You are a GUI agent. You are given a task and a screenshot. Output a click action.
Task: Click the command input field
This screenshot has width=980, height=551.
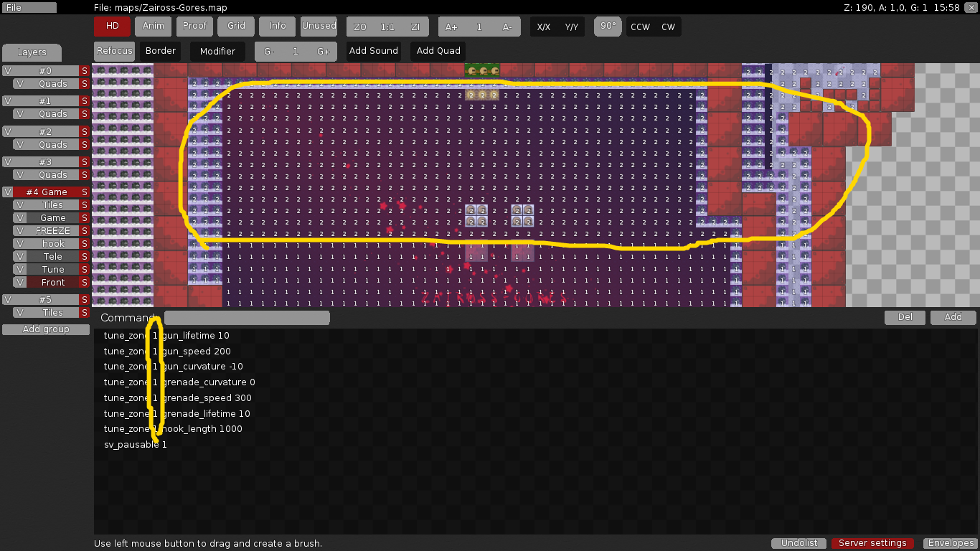[x=247, y=317]
